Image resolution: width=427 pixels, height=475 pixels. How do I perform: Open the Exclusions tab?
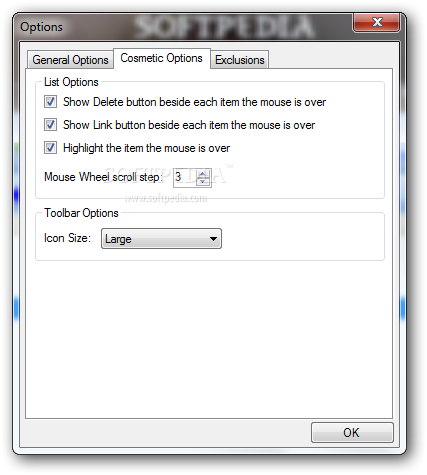click(x=240, y=60)
